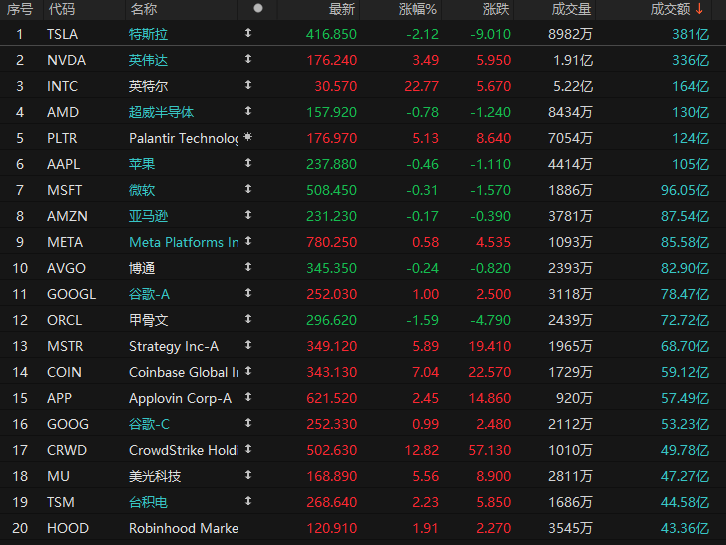The image size is (726, 545).
Task: Click the CRWD change percent 12.82
Action: pos(421,450)
